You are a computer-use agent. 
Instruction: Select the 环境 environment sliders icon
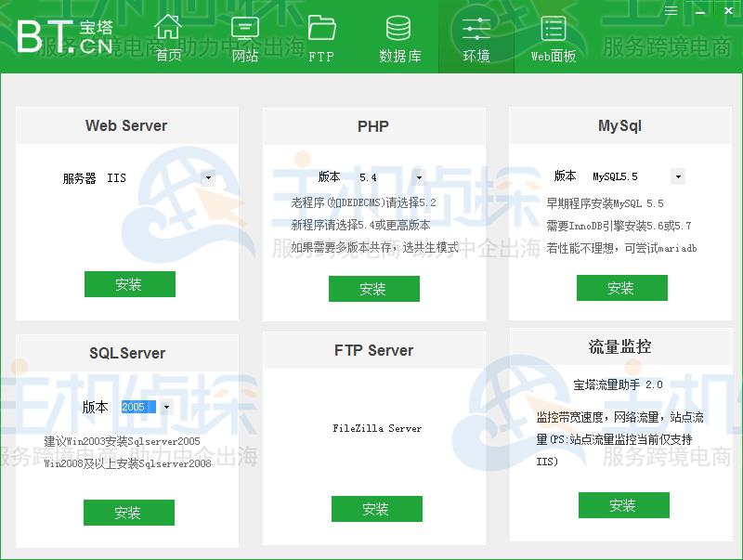476,29
